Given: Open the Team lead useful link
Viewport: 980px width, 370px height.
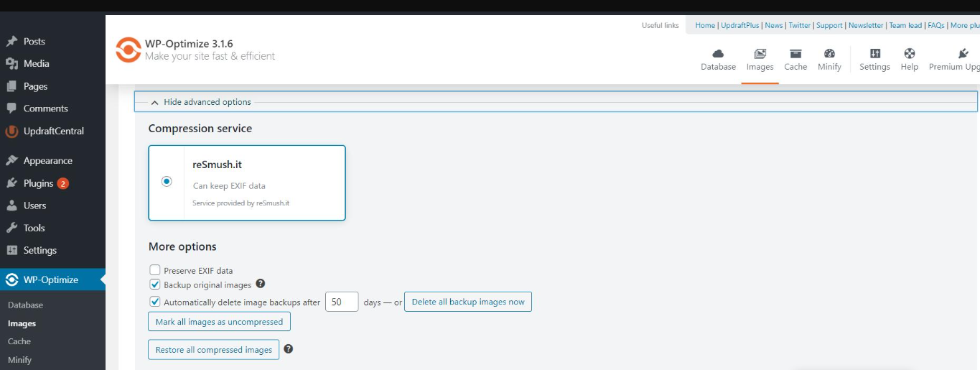Looking at the screenshot, I should [905, 25].
